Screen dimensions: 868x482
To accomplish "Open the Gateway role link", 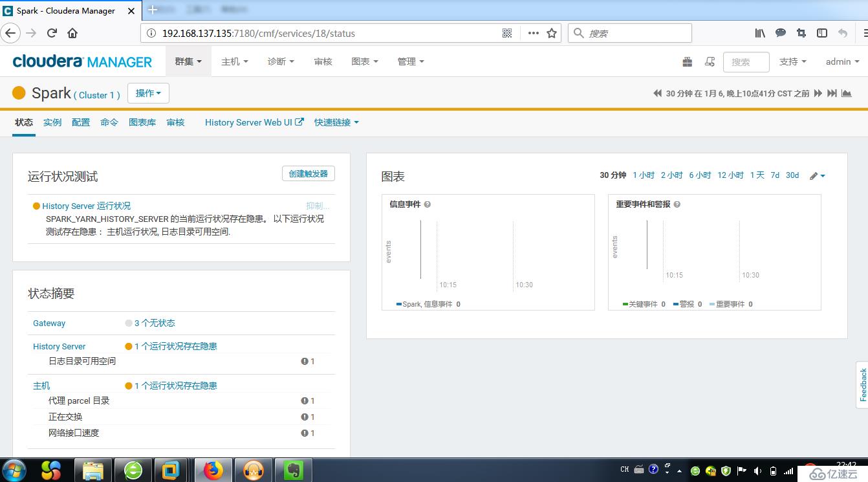I will point(49,323).
